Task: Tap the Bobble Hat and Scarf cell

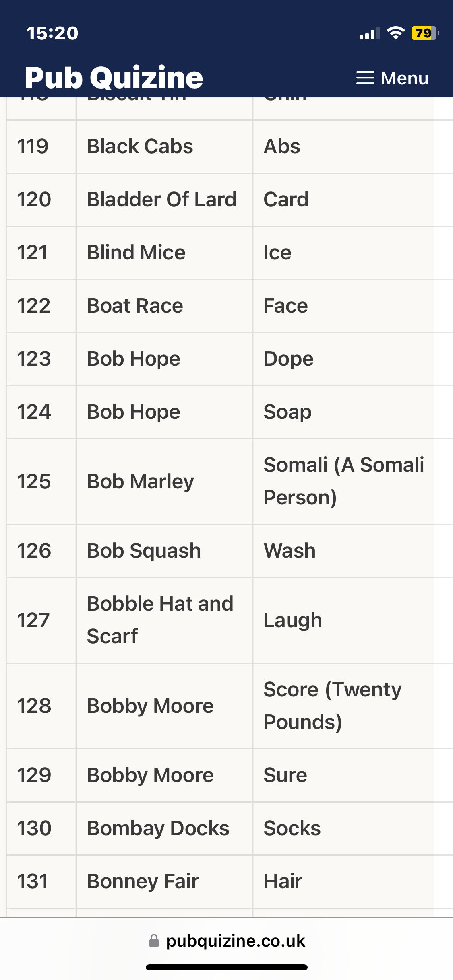Action: coord(160,620)
